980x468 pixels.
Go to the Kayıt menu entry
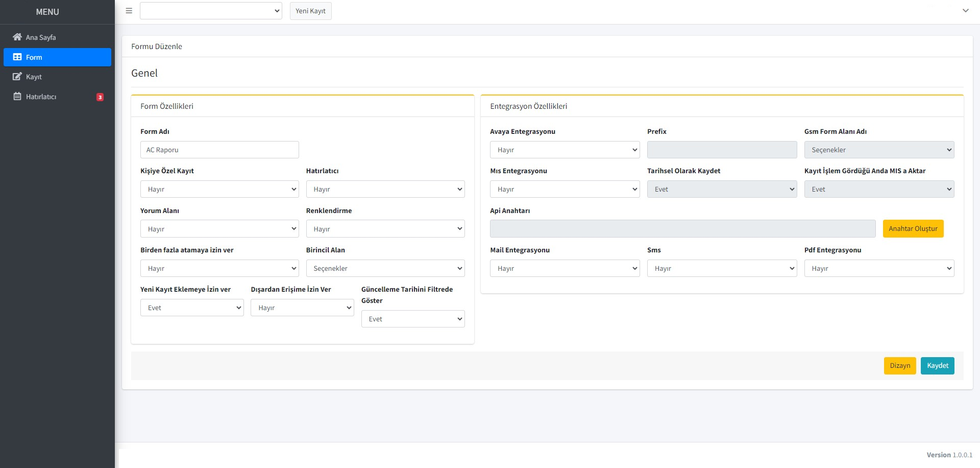click(x=57, y=77)
